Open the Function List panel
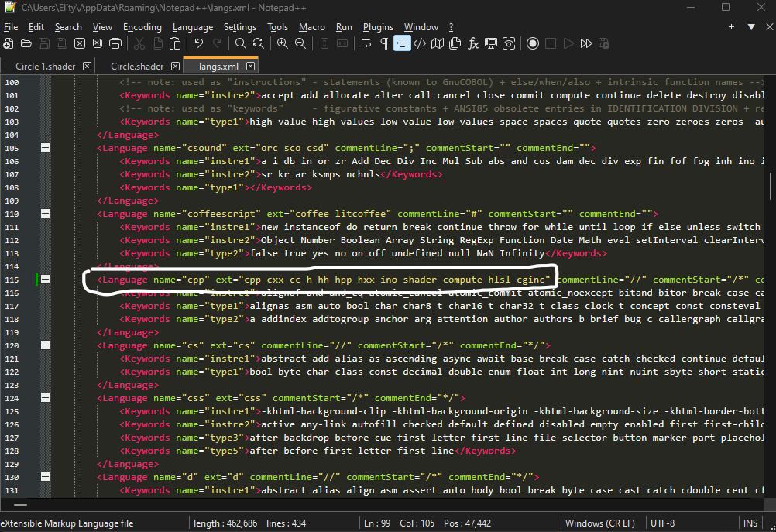 pos(473,43)
